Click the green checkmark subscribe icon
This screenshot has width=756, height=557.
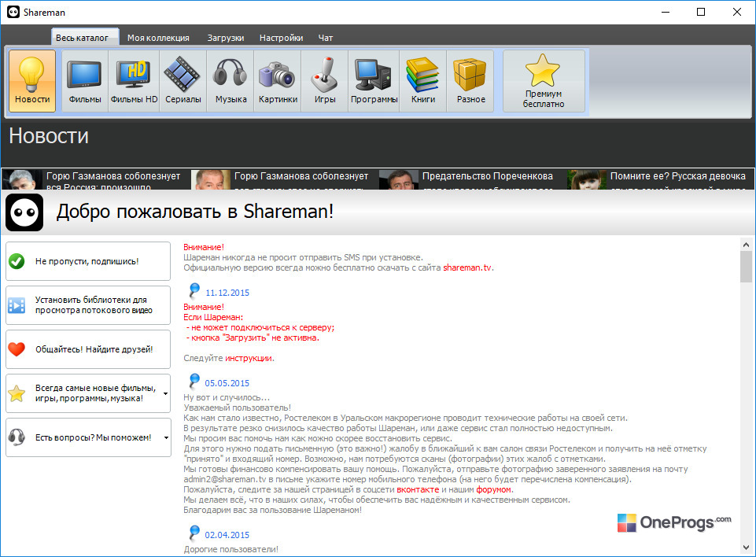pos(17,261)
